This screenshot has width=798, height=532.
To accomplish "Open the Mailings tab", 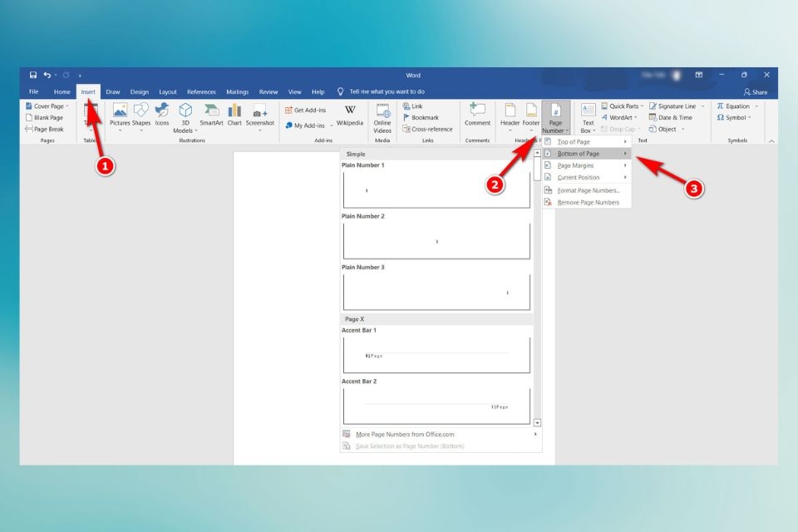I will (237, 91).
